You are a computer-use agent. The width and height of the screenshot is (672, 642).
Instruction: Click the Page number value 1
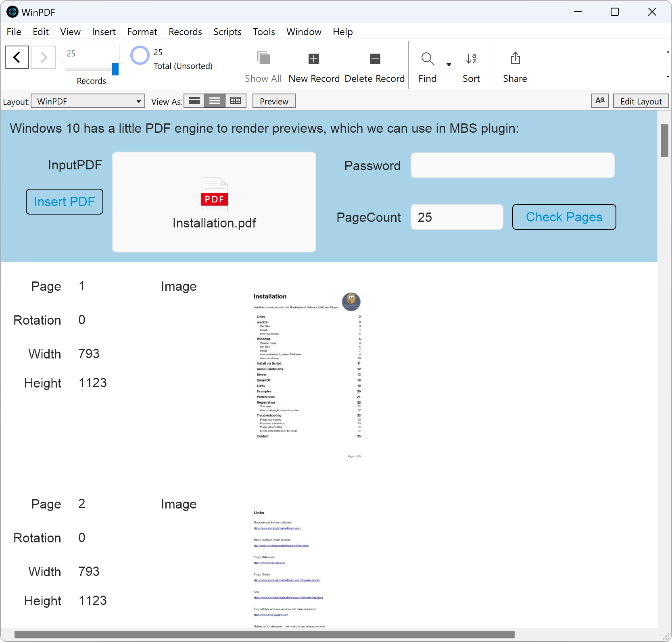click(82, 286)
